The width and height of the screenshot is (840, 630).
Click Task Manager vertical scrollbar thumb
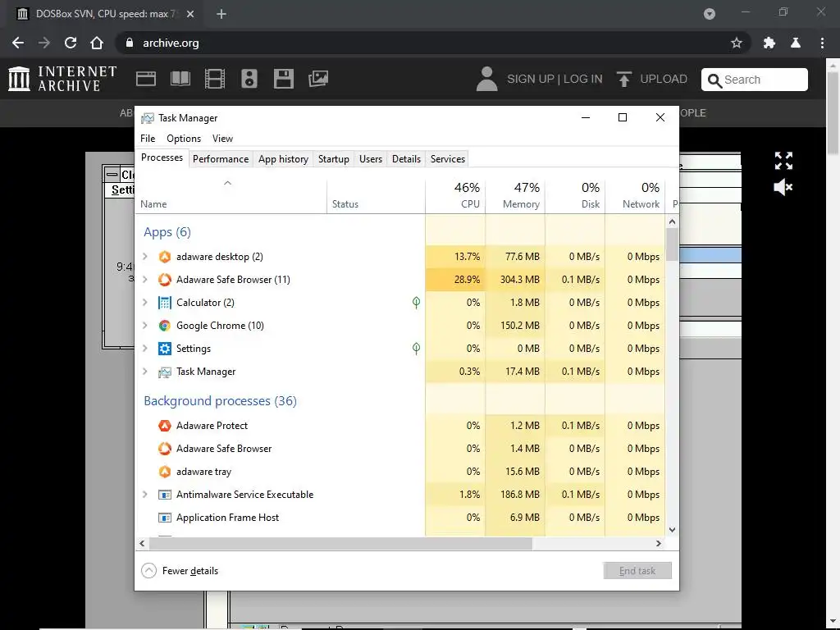point(673,244)
